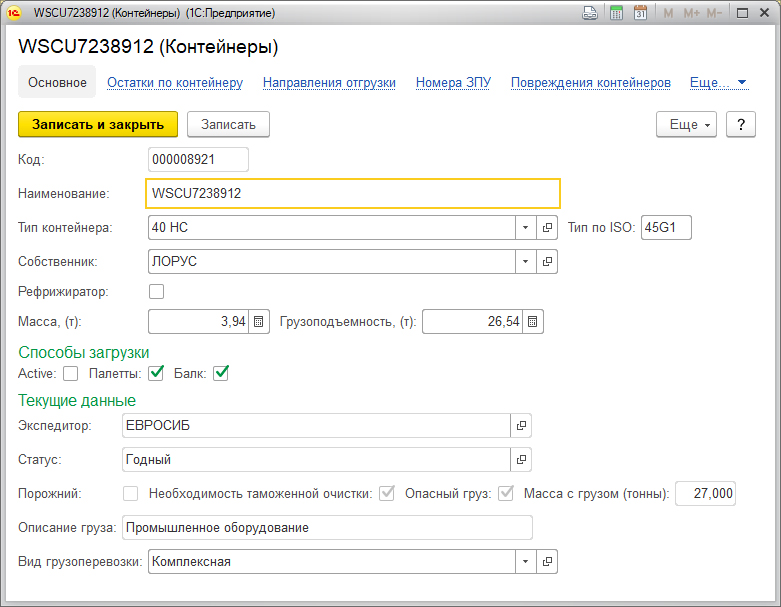Image resolution: width=781 pixels, height=607 pixels.
Task: Expand the Еще... navigation links dropdown
Action: [x=719, y=83]
